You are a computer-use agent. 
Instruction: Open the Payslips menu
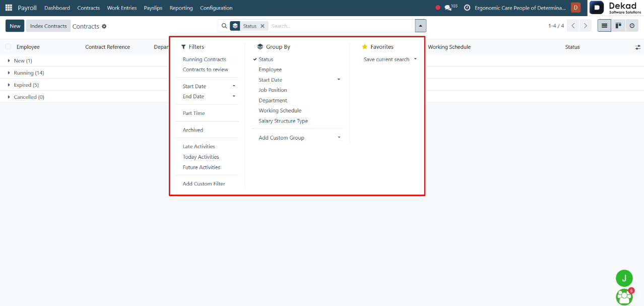pyautogui.click(x=153, y=8)
